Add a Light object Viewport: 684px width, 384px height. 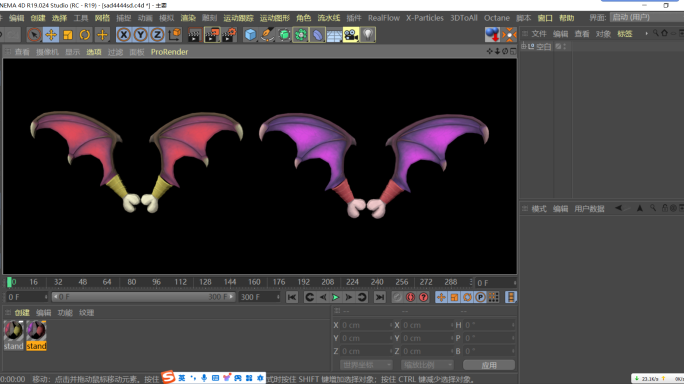click(368, 35)
